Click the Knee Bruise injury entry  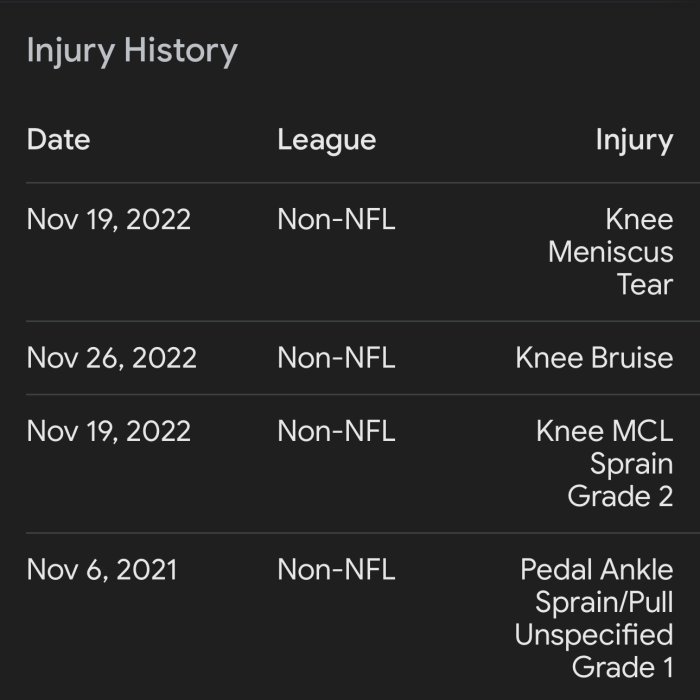[594, 357]
